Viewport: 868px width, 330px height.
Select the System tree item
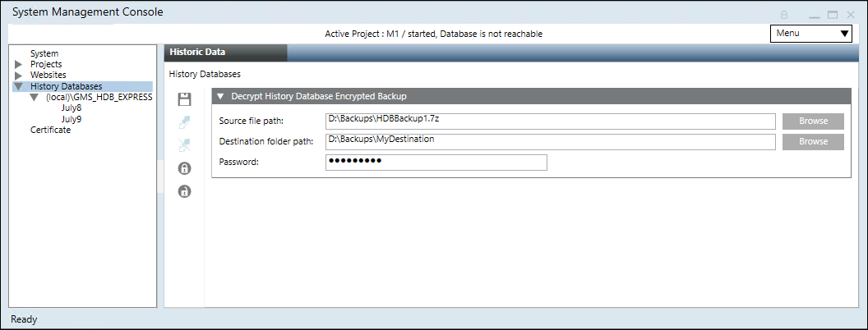pyautogui.click(x=44, y=54)
